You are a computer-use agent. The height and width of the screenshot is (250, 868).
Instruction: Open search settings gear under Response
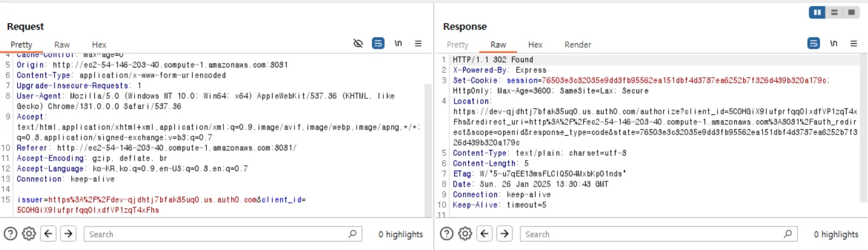click(465, 233)
